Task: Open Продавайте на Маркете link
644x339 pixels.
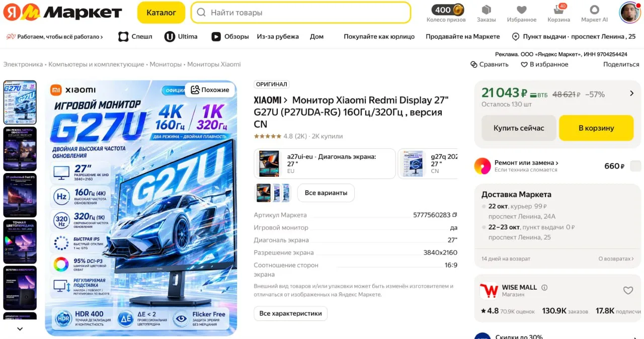Action: (463, 37)
